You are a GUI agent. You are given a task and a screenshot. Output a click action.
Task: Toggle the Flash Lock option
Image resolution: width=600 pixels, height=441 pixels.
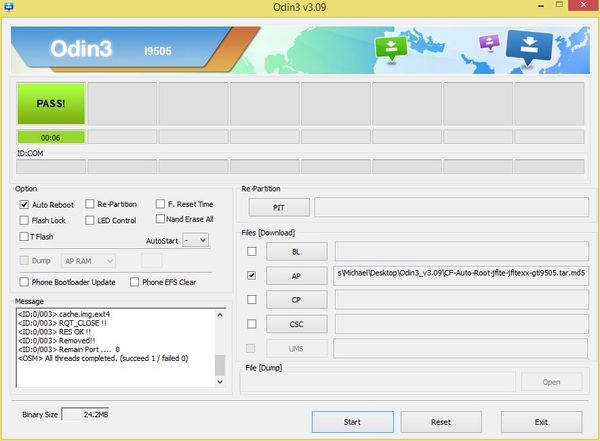[24, 220]
